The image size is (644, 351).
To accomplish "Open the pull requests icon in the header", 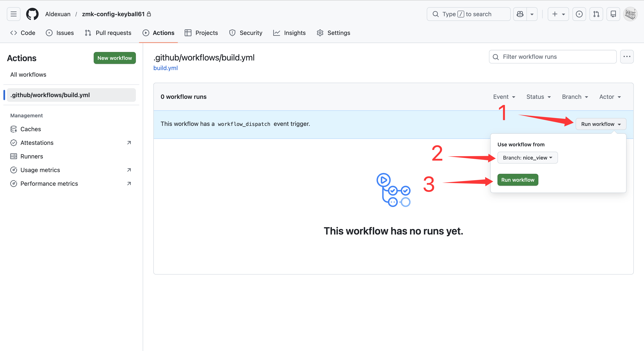I will point(596,14).
